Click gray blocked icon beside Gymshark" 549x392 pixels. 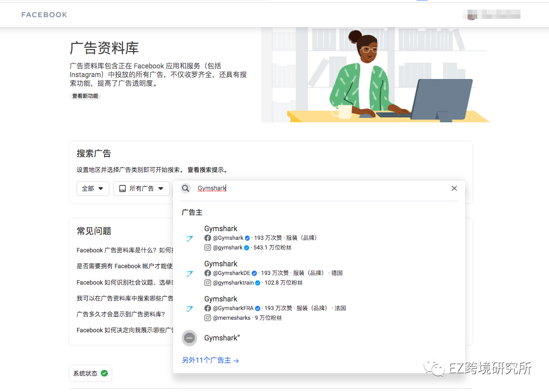189,338
